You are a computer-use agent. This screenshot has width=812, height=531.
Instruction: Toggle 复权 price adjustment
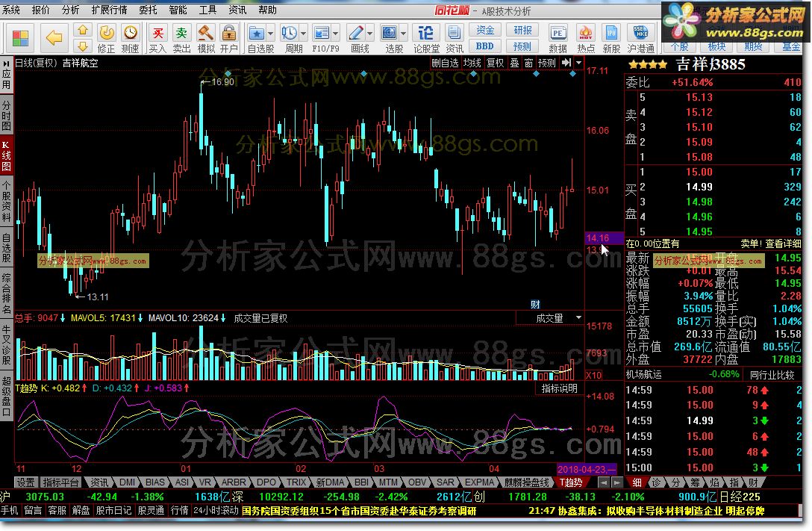tap(495, 63)
